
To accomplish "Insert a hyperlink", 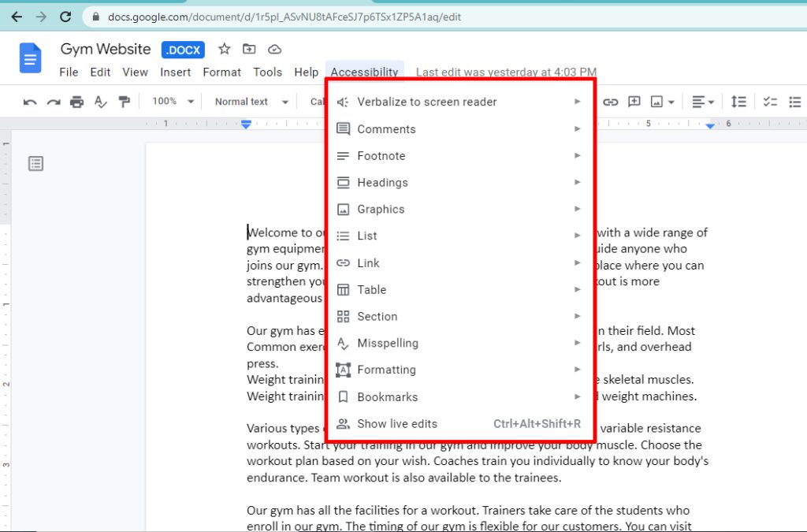I will (x=609, y=101).
